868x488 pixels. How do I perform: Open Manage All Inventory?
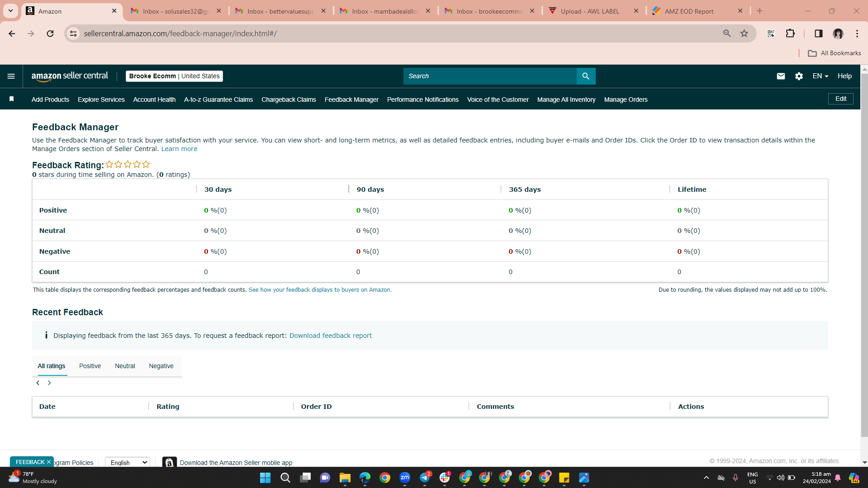pos(566,99)
